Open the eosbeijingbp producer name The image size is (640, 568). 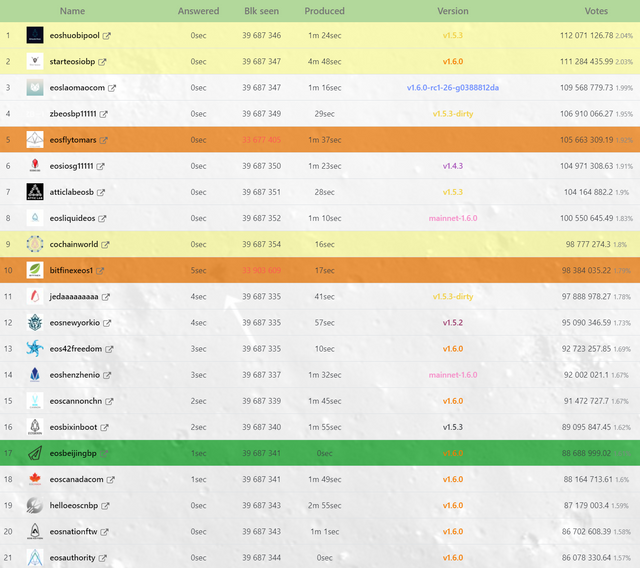coord(73,453)
